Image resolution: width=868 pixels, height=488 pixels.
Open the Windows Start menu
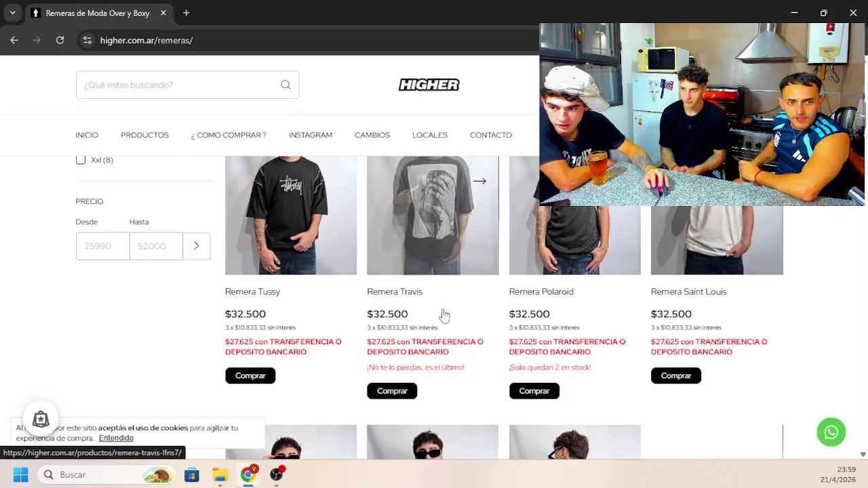tap(21, 474)
